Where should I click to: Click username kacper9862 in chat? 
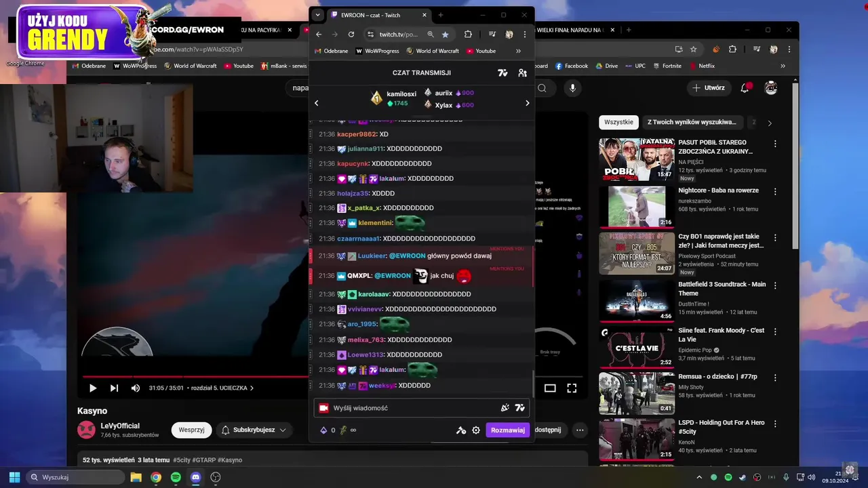tap(357, 134)
